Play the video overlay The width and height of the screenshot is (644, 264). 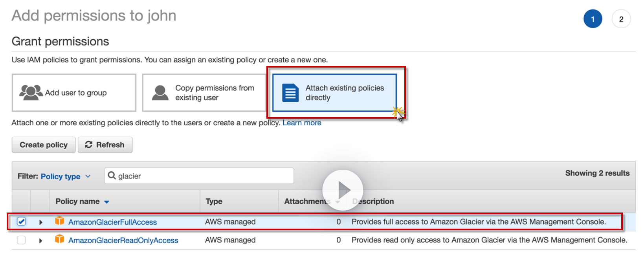pyautogui.click(x=343, y=190)
